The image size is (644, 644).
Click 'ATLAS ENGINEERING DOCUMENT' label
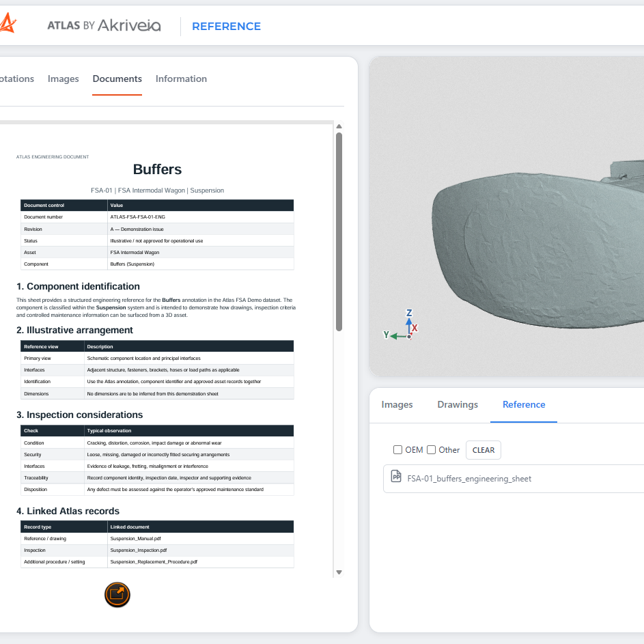[53, 157]
